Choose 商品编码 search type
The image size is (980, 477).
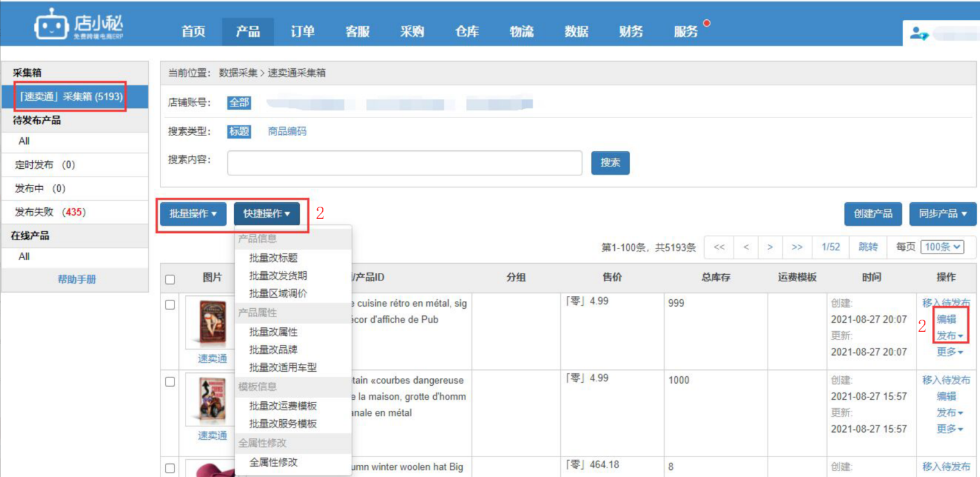[x=287, y=132]
